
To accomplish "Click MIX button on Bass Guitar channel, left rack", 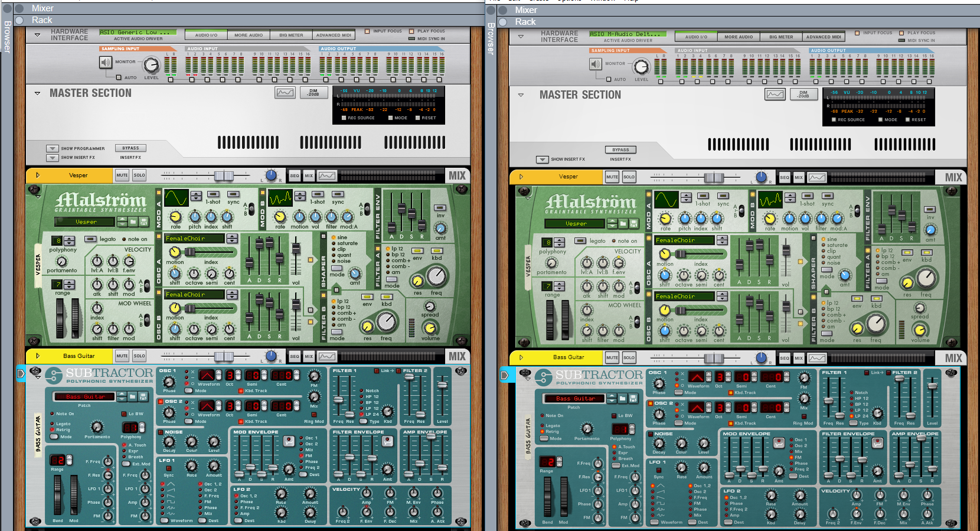I will pos(309,356).
